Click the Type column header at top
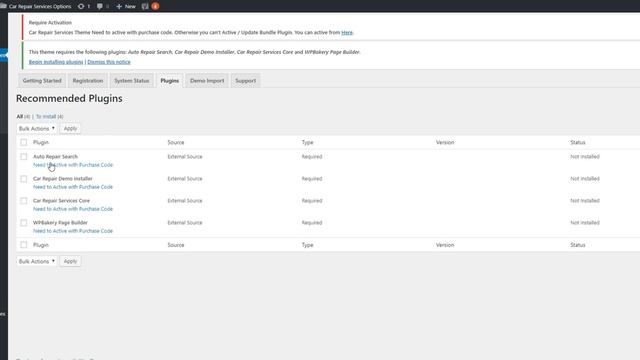Viewport: 640px width, 360px height. click(x=307, y=142)
